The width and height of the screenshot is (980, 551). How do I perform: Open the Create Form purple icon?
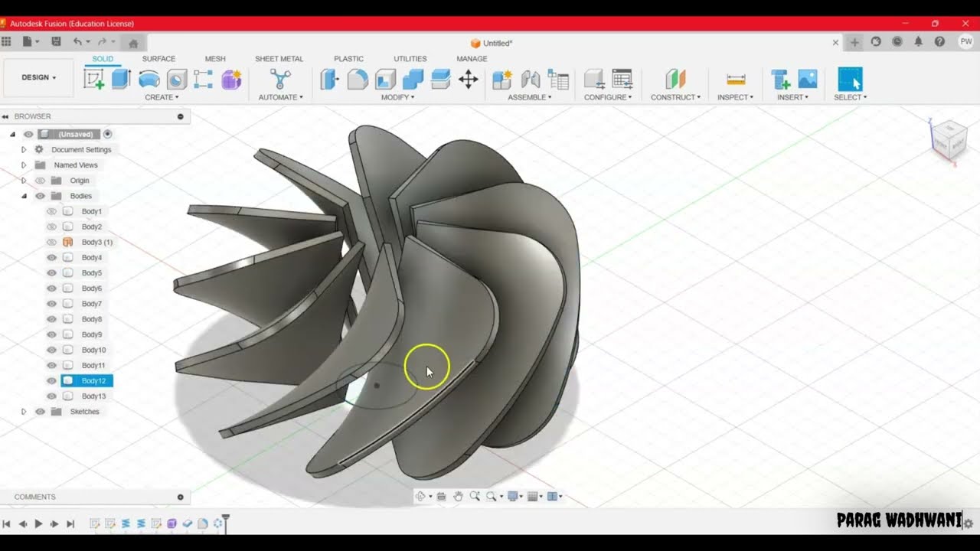231,79
